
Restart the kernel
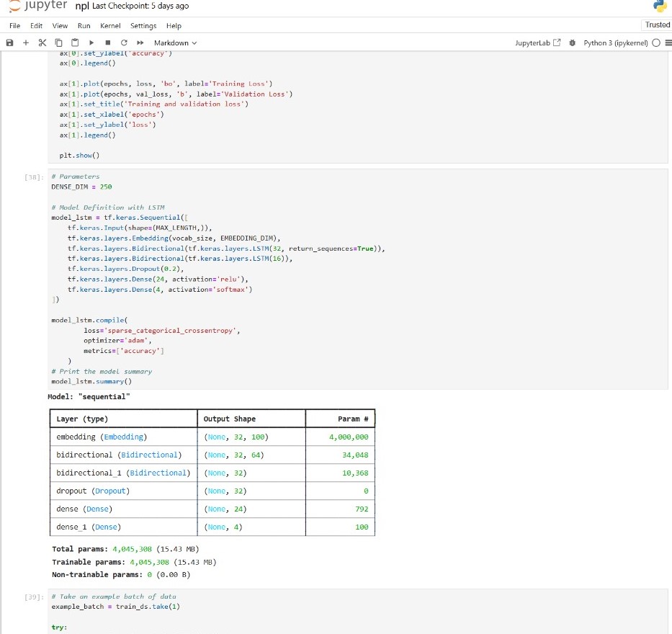click(123, 43)
